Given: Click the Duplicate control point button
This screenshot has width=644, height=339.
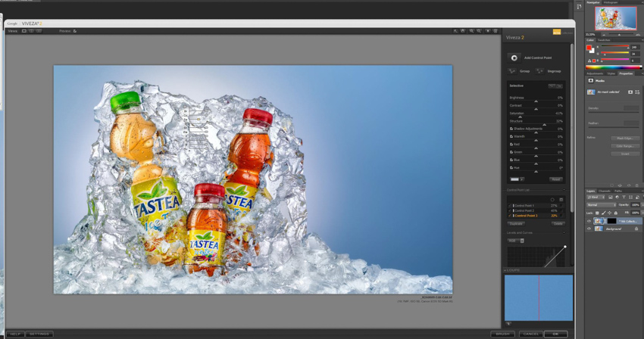Looking at the screenshot, I should tap(516, 224).
